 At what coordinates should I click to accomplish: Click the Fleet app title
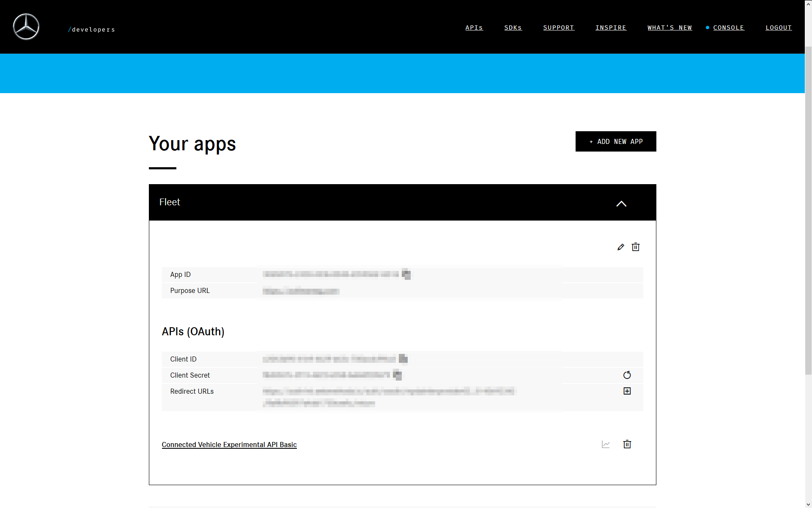(170, 202)
